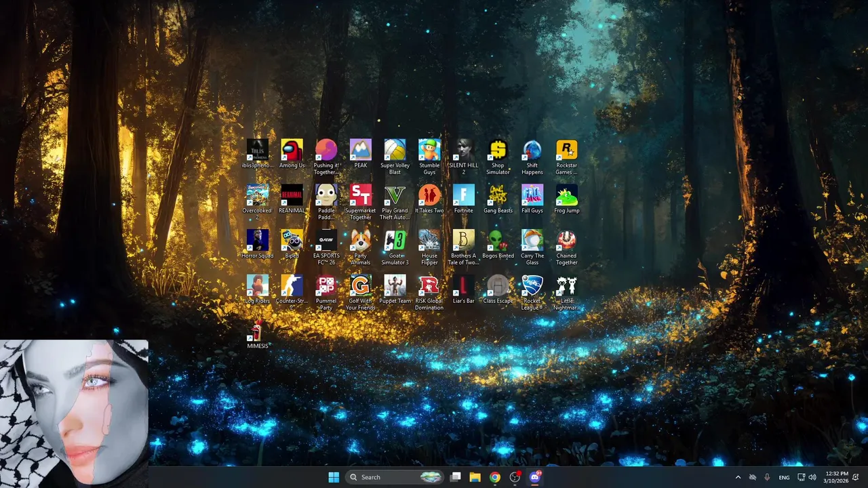Select the Puppet Team icon
Image resolution: width=868 pixels, height=488 pixels.
395,289
